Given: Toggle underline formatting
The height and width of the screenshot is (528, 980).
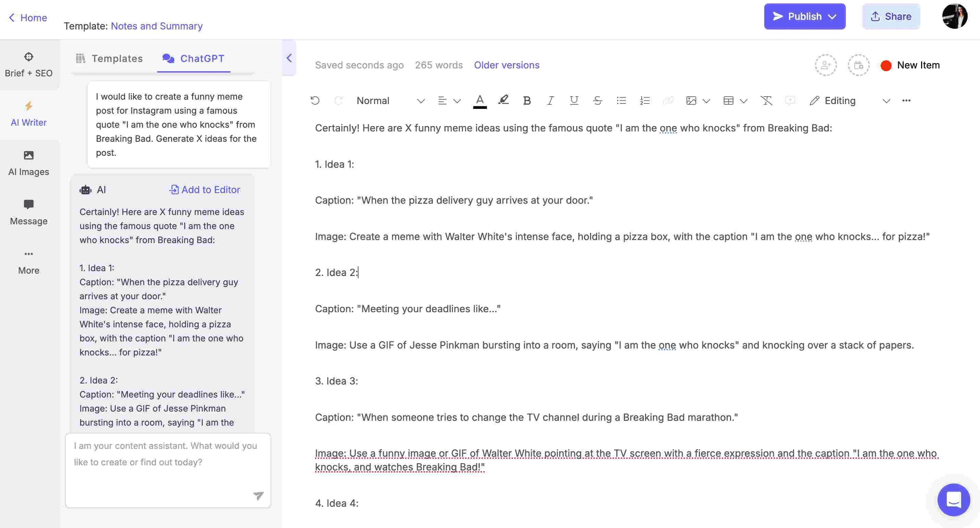Looking at the screenshot, I should pos(574,100).
